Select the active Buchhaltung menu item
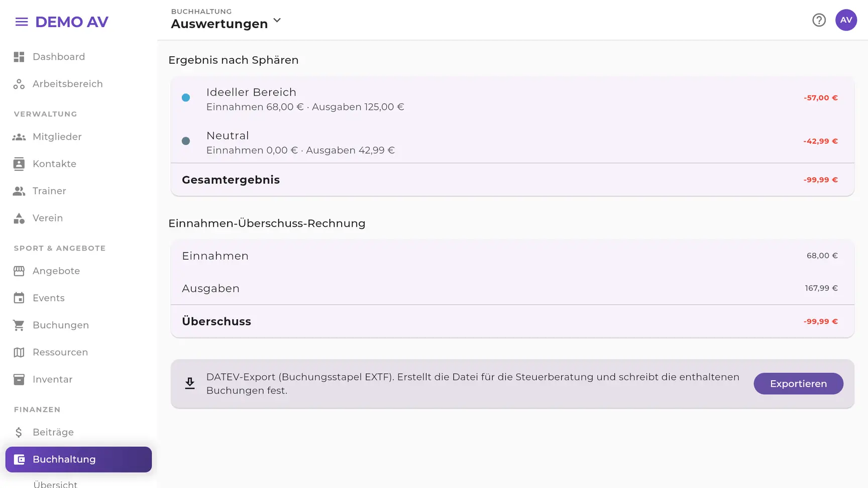The height and width of the screenshot is (488, 868). click(x=78, y=459)
